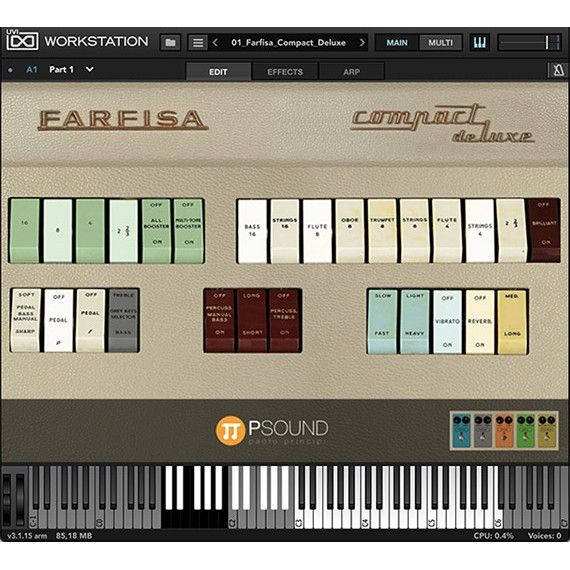This screenshot has height=570, width=570.
Task: Toggle the Percuss. Manual Bass tab
Action: click(x=219, y=321)
